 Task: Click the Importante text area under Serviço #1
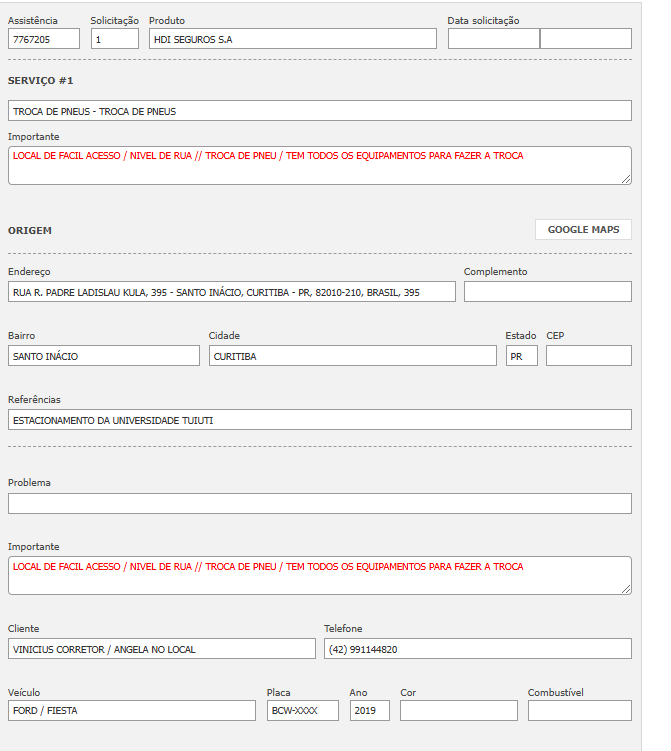tap(319, 166)
